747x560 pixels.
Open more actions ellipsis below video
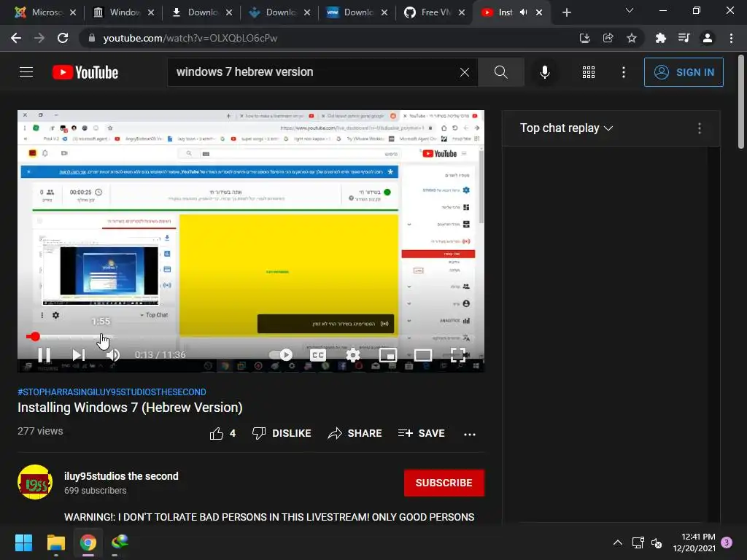click(470, 434)
